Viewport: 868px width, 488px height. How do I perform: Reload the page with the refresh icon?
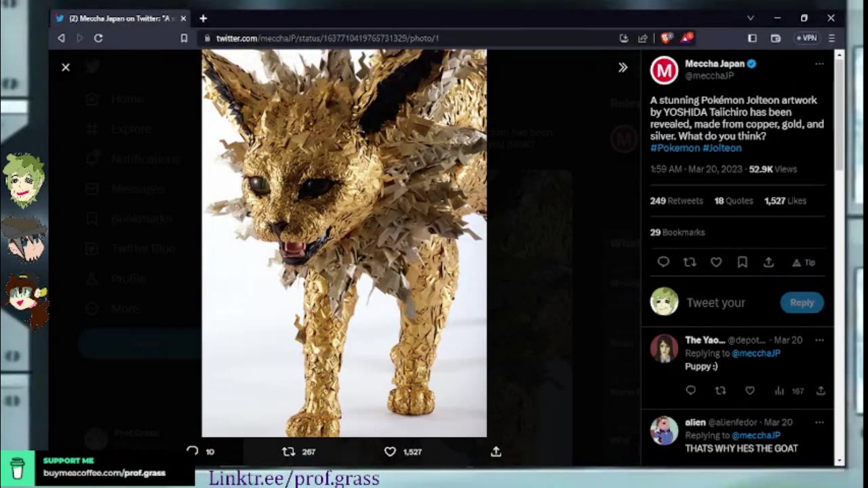tap(98, 38)
